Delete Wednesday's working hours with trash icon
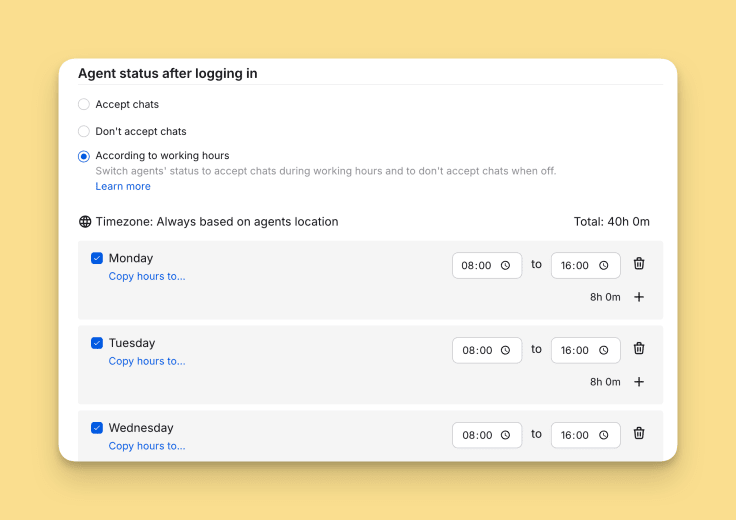This screenshot has height=520, width=736. pos(639,434)
